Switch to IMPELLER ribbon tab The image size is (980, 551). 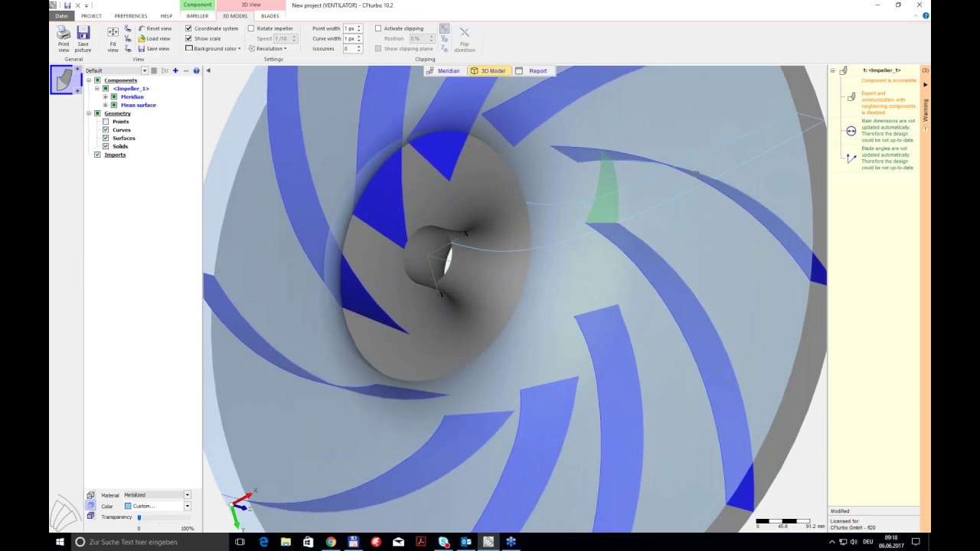pyautogui.click(x=198, y=16)
